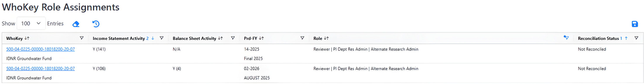This screenshot has width=644, height=84.
Task: Open the WhoKey column filter funnel
Action: (x=82, y=38)
